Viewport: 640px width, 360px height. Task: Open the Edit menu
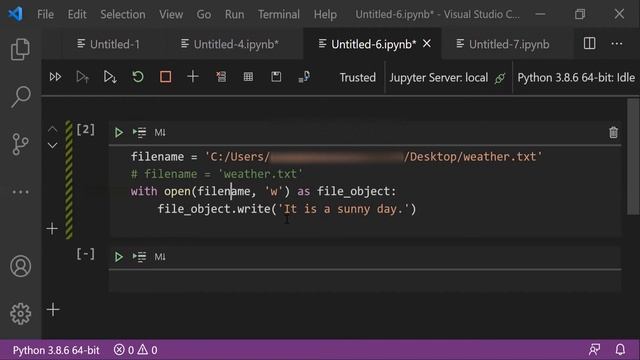click(x=77, y=14)
